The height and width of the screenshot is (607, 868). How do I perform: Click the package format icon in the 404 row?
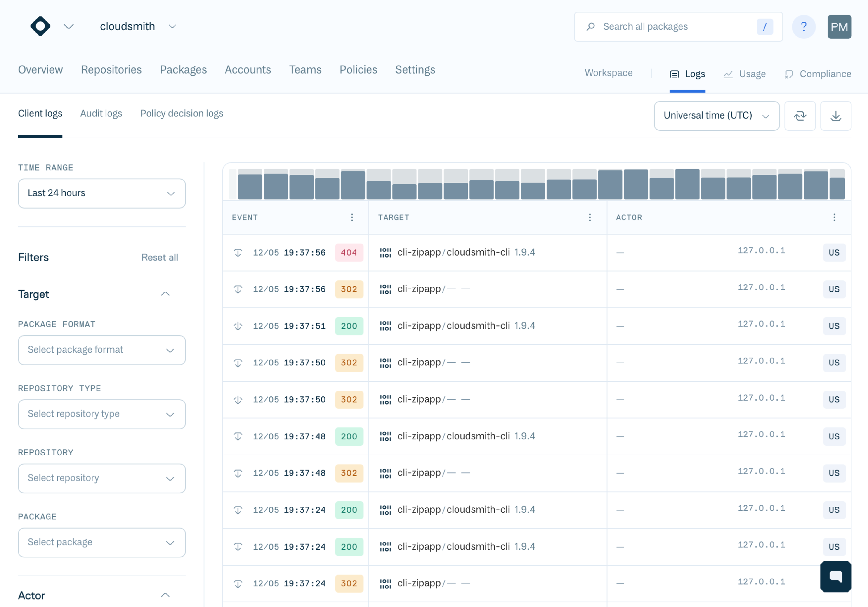[x=386, y=253]
